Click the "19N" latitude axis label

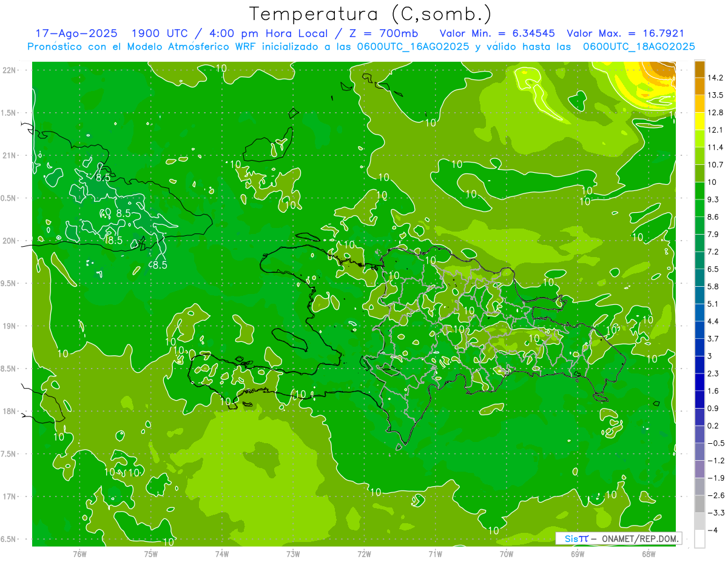(x=10, y=326)
